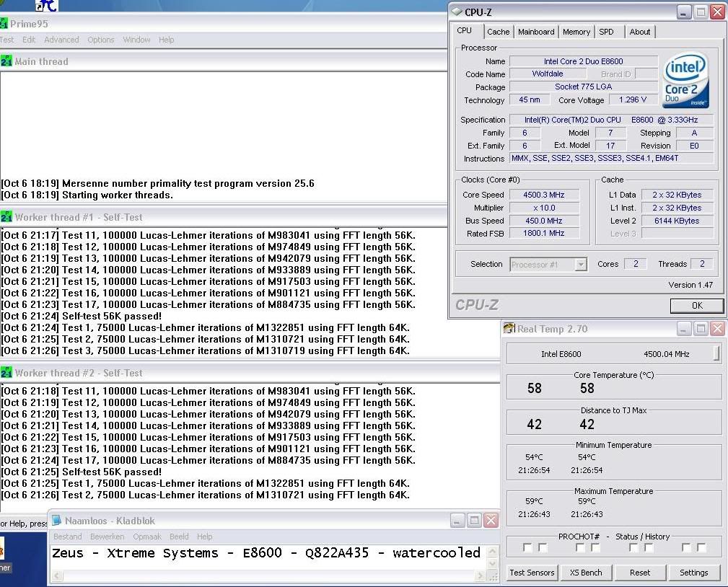
Task: Open the Opmaak menu in Kladblok
Action: pos(147,537)
